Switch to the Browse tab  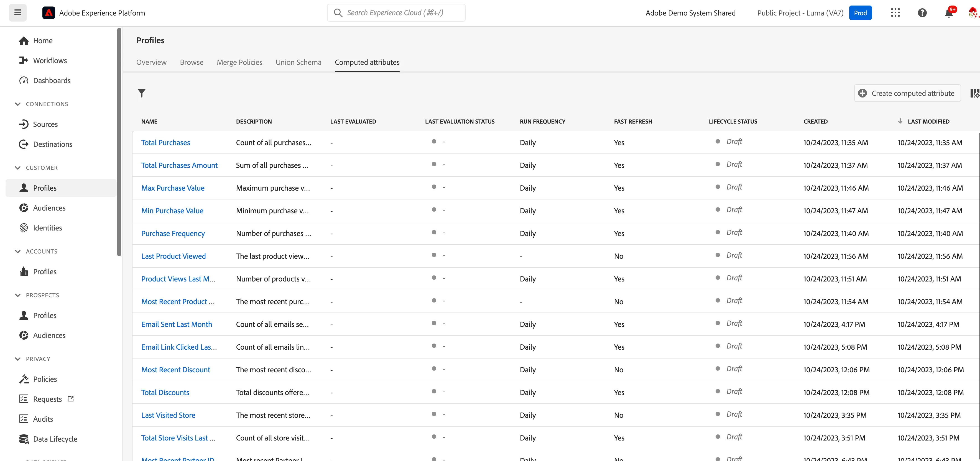pos(192,62)
